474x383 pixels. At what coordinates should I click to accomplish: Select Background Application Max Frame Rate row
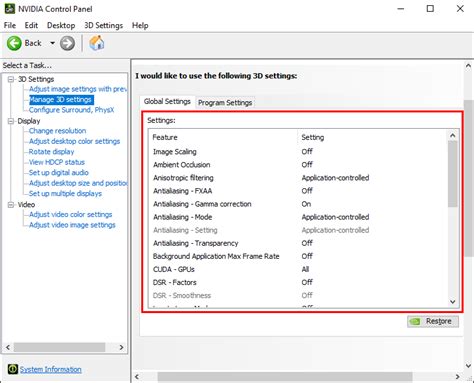point(298,256)
